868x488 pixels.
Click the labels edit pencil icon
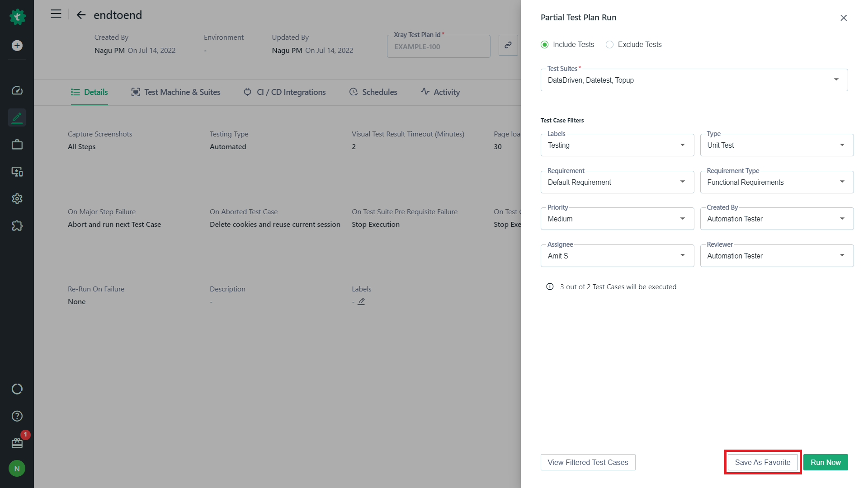tap(361, 301)
